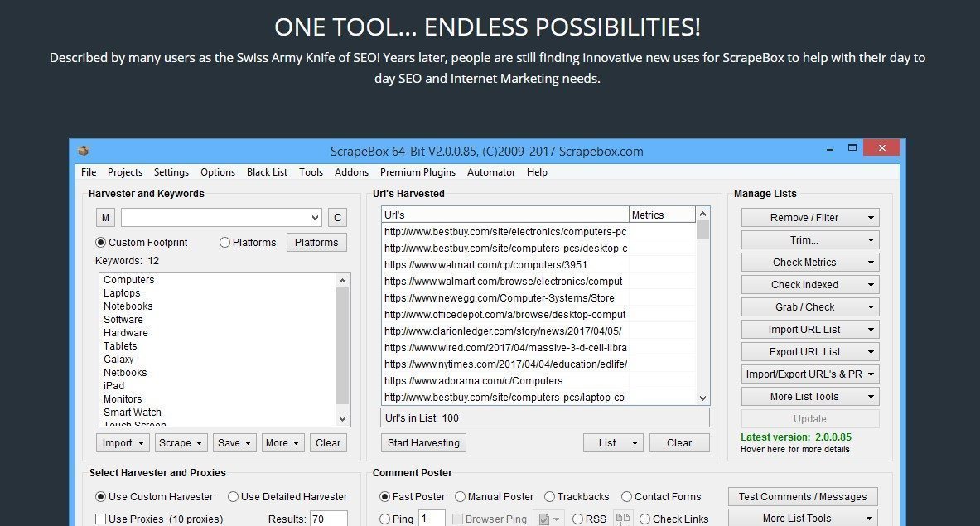Clear the keywords list
The image size is (980, 526).
[328, 443]
